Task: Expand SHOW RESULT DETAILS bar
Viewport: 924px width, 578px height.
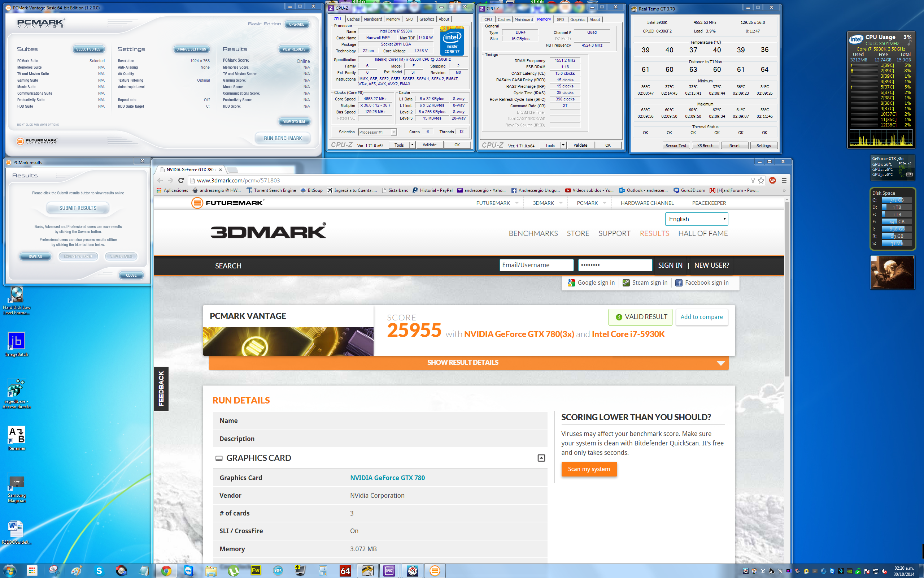Action: pos(468,362)
